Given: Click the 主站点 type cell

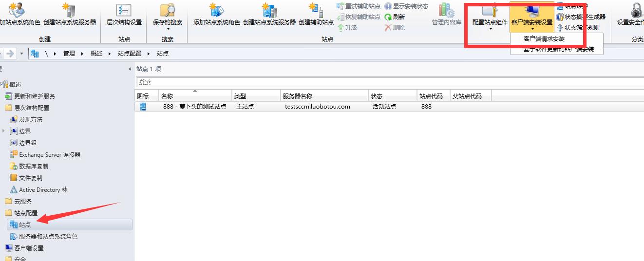Looking at the screenshot, I should pos(245,107).
